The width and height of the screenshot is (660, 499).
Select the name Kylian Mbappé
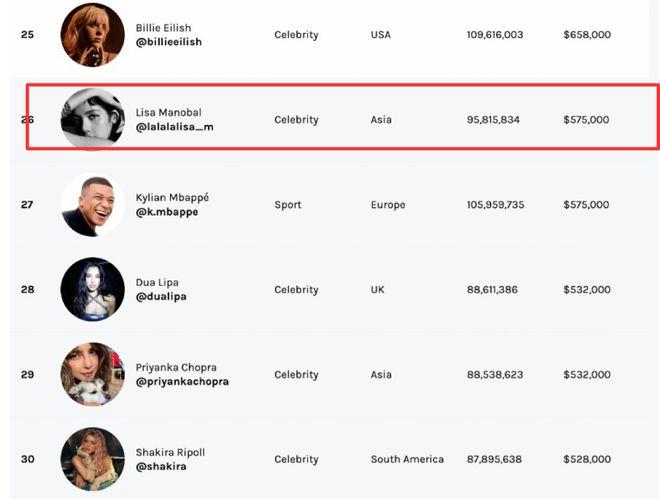coord(172,197)
